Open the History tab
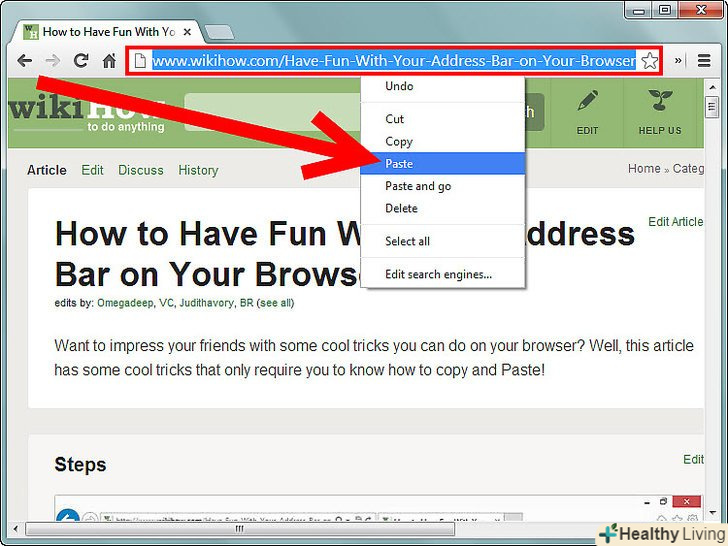Screen dimensions: 728x546 click(198, 170)
